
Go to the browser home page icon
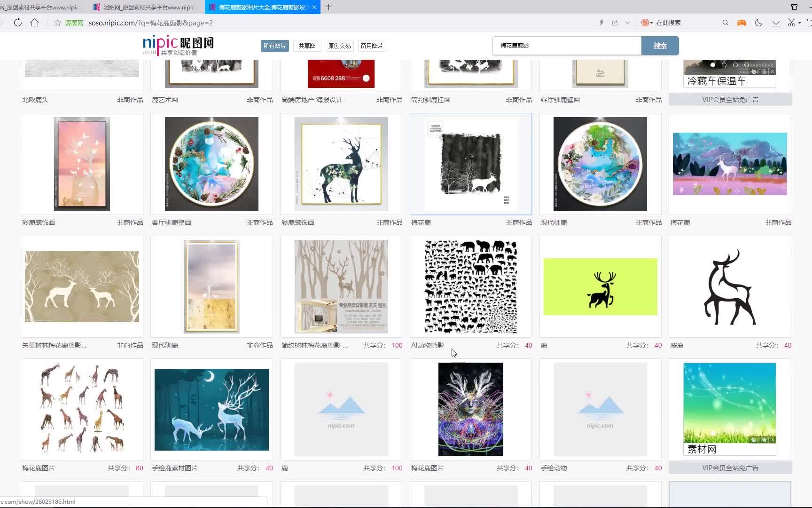34,23
